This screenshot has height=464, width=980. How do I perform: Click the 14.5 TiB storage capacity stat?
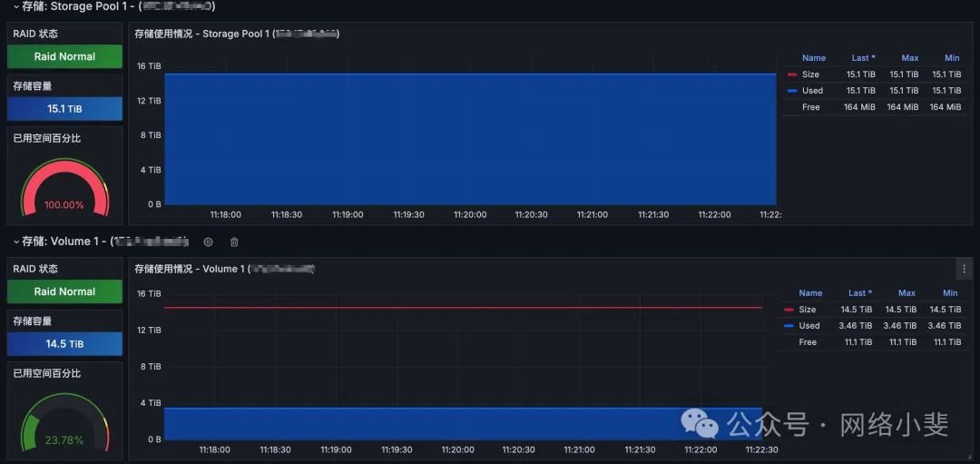[x=64, y=344]
